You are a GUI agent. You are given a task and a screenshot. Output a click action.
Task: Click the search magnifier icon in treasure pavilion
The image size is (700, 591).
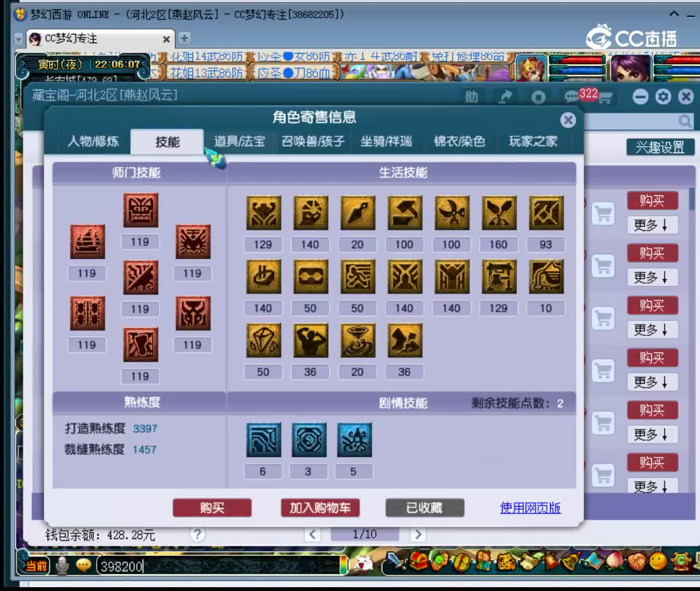(x=685, y=121)
